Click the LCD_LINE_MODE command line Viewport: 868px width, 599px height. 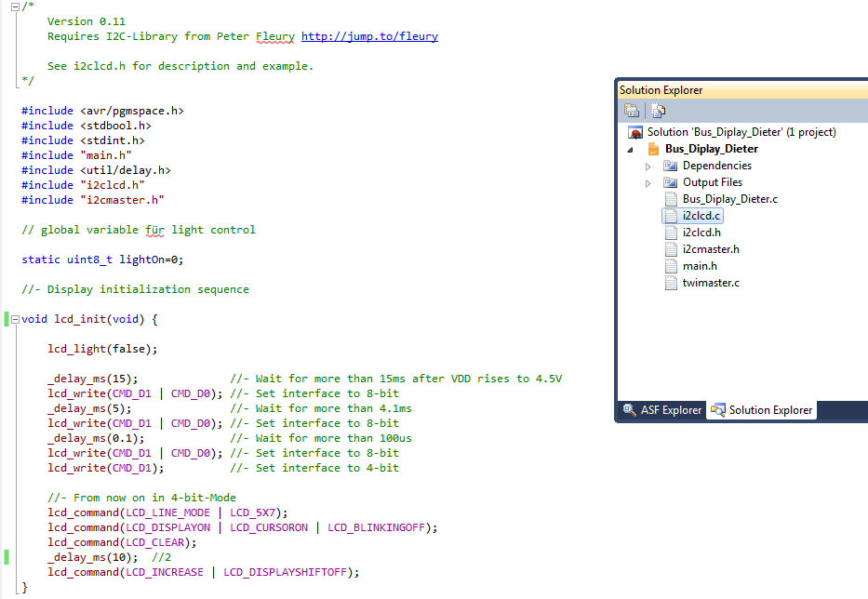coord(167,513)
